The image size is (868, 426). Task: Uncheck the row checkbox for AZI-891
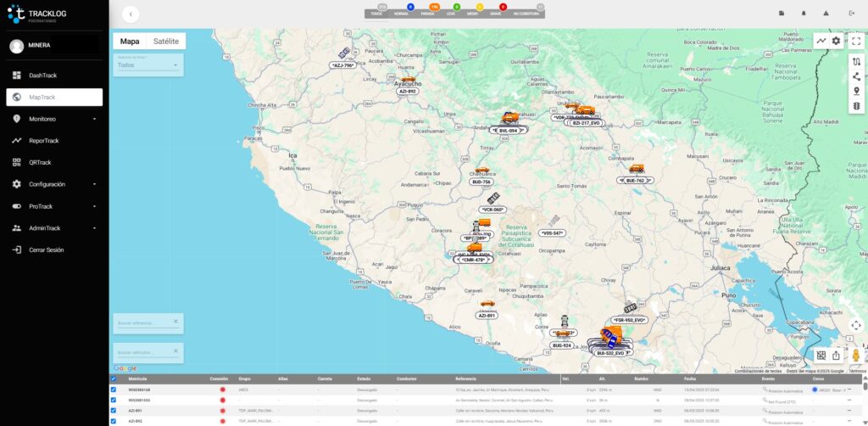(114, 410)
